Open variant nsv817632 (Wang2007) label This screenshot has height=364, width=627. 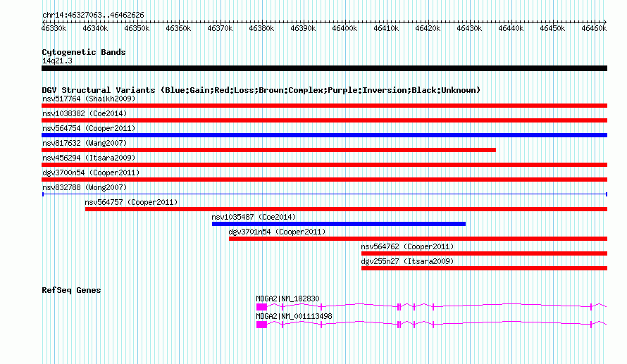point(85,143)
